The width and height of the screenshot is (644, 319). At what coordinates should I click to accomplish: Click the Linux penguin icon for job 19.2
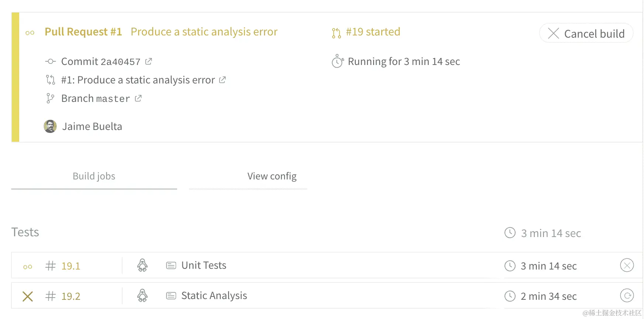tap(142, 296)
